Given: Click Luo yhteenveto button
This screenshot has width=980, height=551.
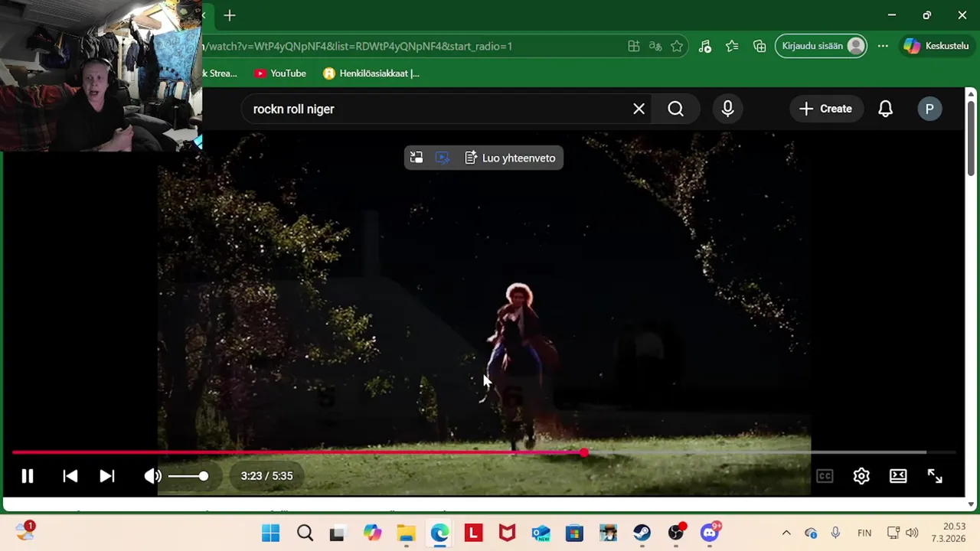Looking at the screenshot, I should pyautogui.click(x=510, y=158).
